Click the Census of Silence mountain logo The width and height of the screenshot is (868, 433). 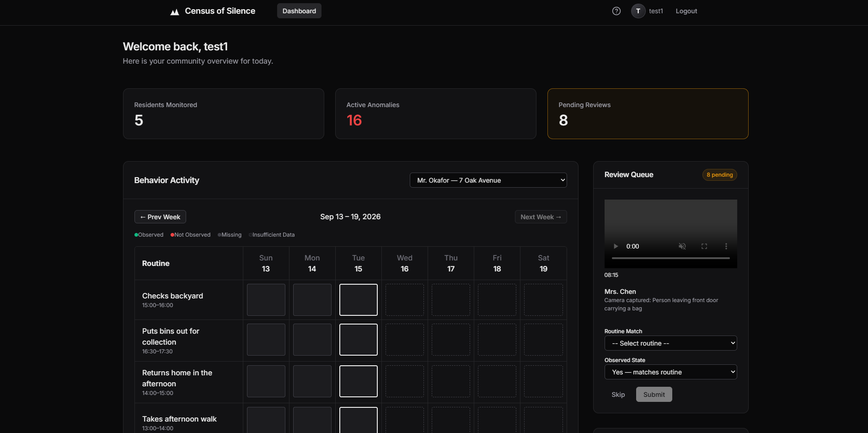click(174, 11)
